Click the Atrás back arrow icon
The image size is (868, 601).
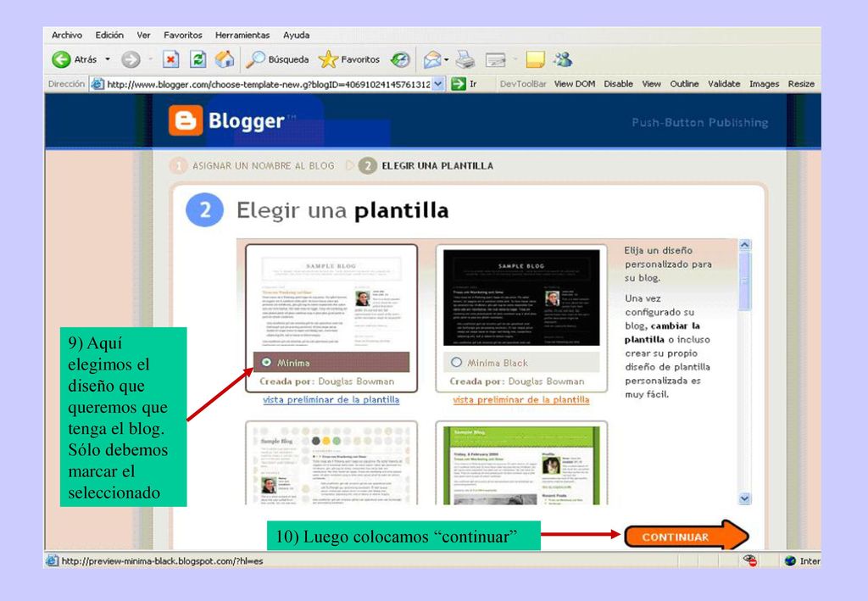61,59
